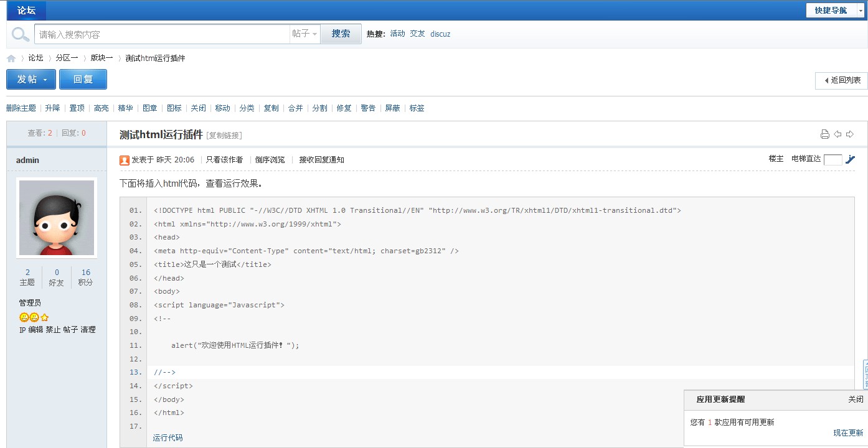Screen dimensions: 868x448
Task: Click the IP link under the author
Action: (22, 330)
